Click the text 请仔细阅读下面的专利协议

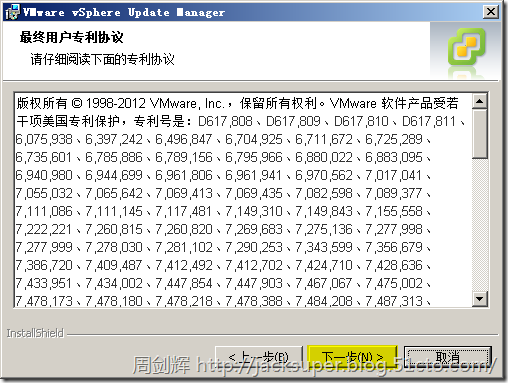click(x=102, y=59)
